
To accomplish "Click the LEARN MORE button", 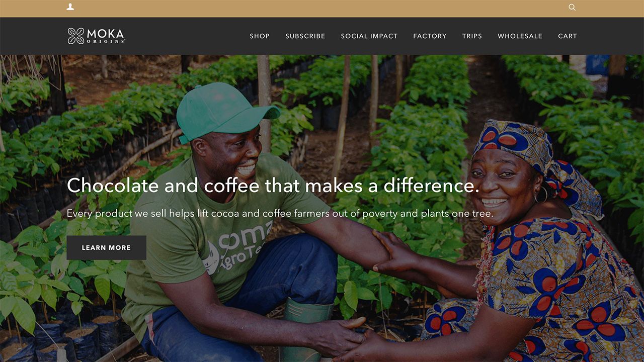I will pyautogui.click(x=106, y=248).
